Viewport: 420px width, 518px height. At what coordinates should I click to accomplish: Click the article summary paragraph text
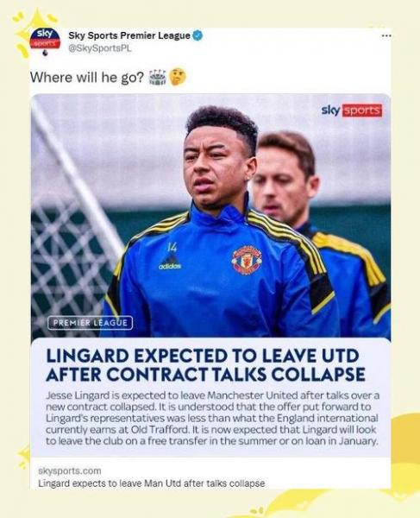coord(212,418)
